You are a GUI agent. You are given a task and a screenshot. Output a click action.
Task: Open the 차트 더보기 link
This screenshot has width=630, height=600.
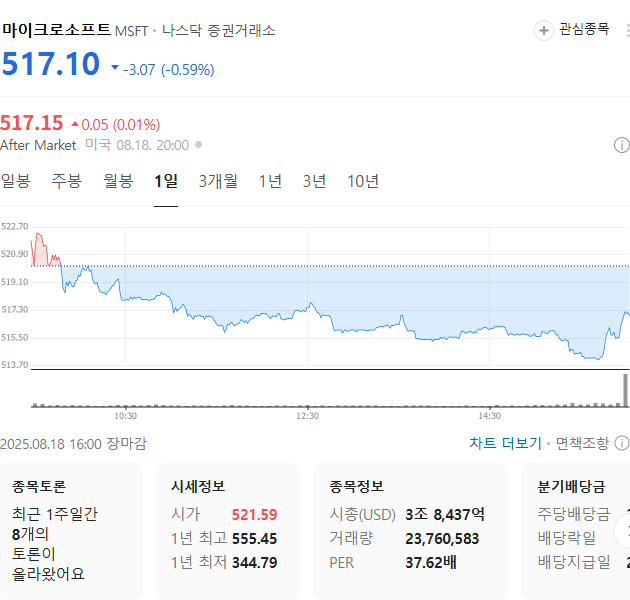click(505, 443)
